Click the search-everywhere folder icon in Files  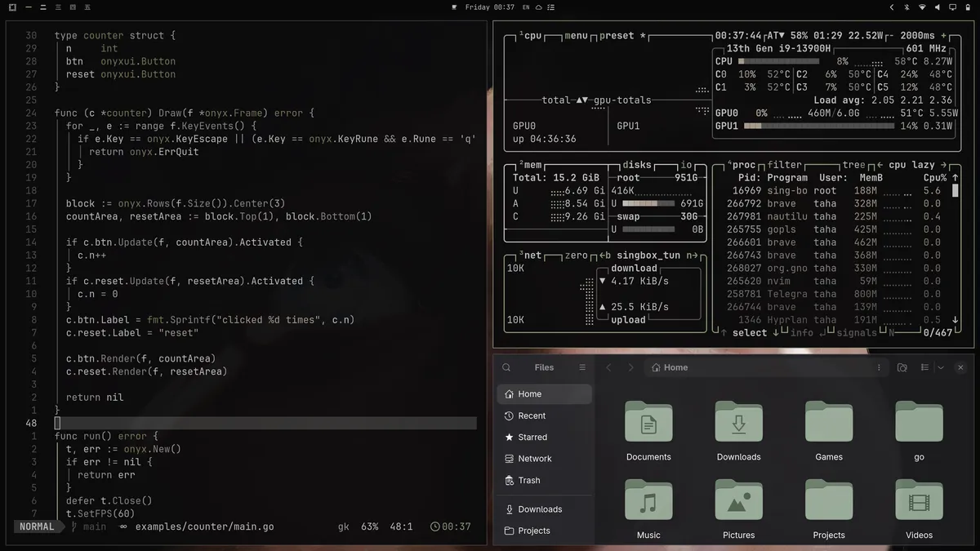tap(902, 367)
